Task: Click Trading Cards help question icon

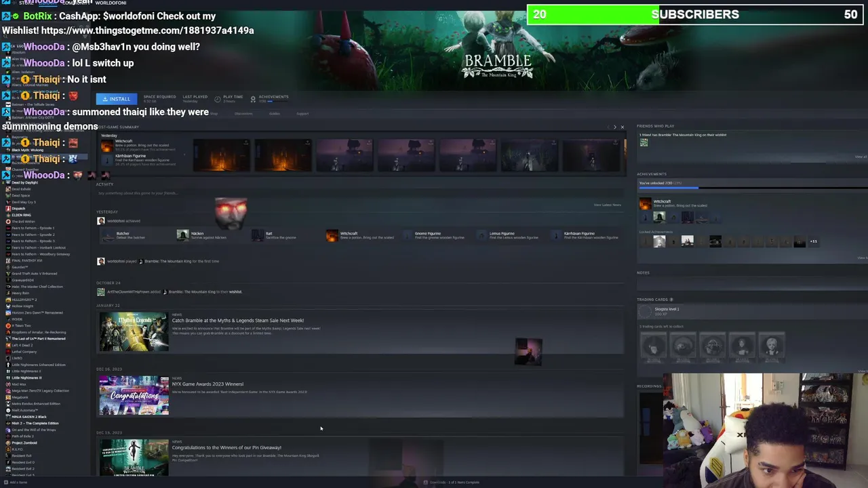Action: point(671,300)
